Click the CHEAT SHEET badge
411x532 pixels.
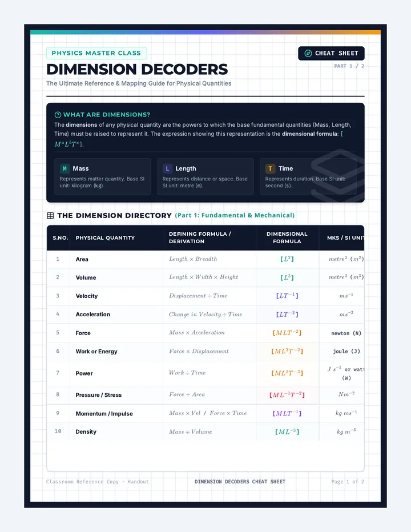[x=331, y=53]
